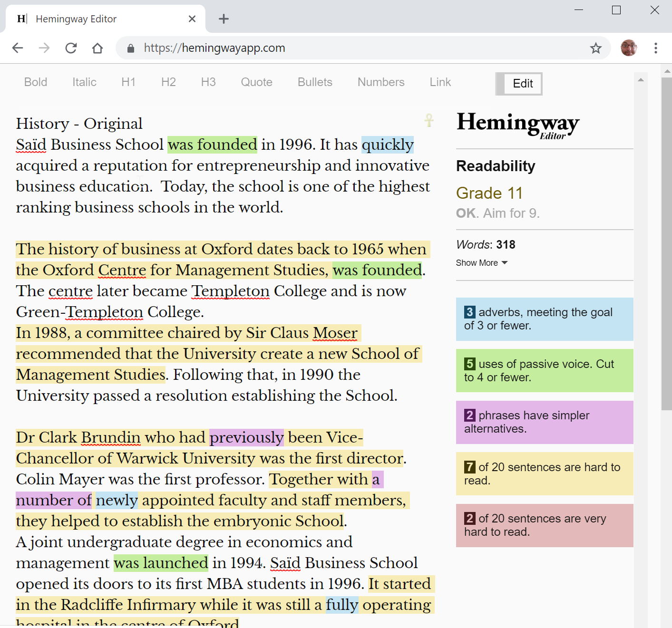
Task: Click highlighted word 'previously'
Action: pos(246,437)
